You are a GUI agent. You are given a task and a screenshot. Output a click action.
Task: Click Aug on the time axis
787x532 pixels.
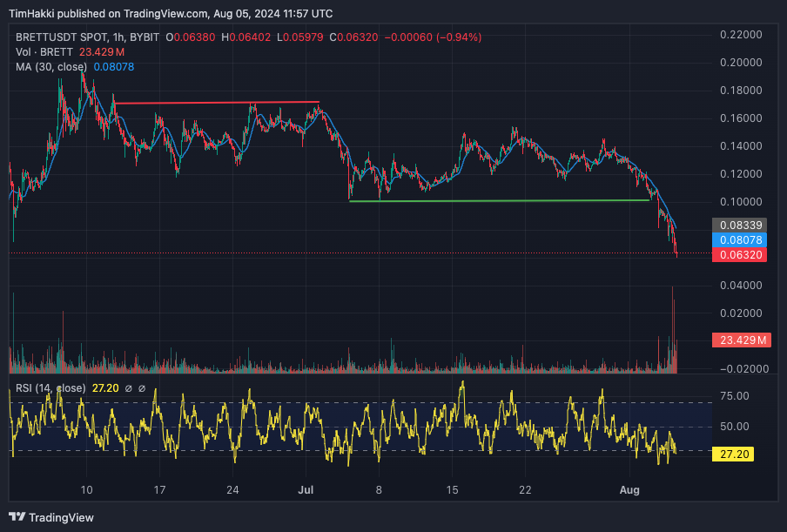pyautogui.click(x=629, y=490)
